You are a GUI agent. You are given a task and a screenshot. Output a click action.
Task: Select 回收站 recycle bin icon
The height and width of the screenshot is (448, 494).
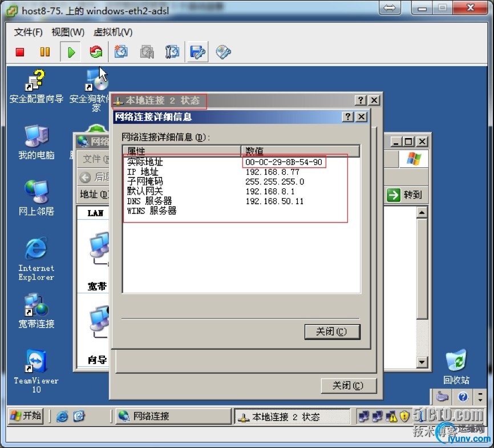(x=456, y=366)
